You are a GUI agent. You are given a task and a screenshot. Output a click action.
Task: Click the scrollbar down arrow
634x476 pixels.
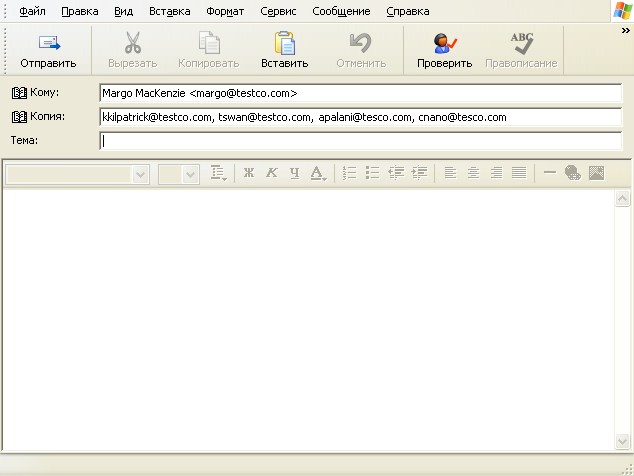point(622,441)
